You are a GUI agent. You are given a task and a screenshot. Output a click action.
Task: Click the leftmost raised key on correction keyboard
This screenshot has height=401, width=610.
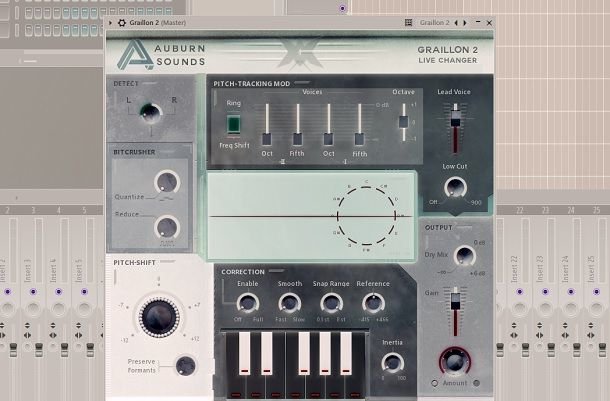pyautogui.click(x=244, y=353)
